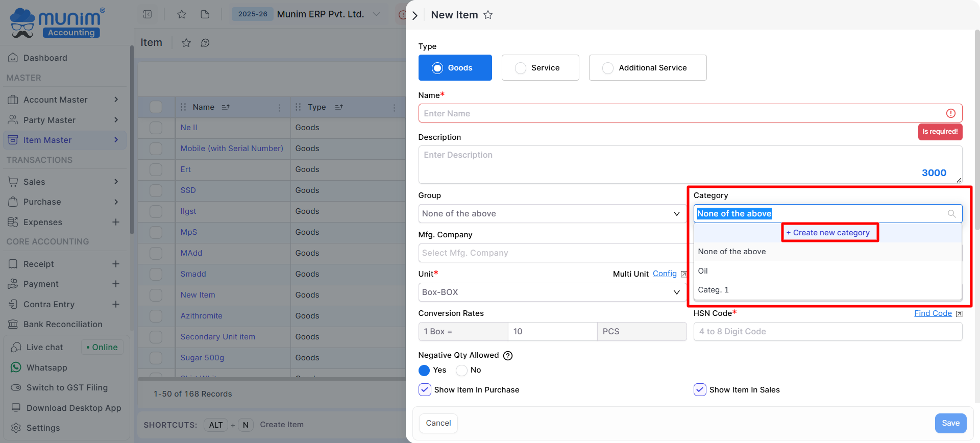
Task: Click the favorite star next to New Item
Action: pos(488,15)
